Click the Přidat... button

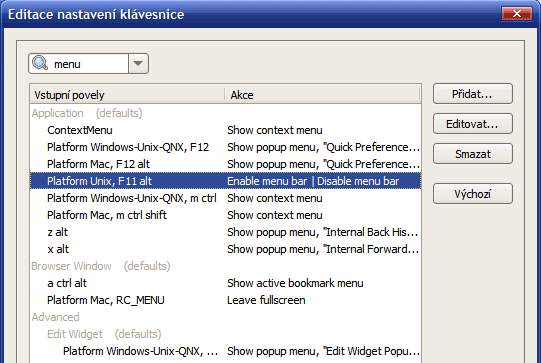point(473,94)
